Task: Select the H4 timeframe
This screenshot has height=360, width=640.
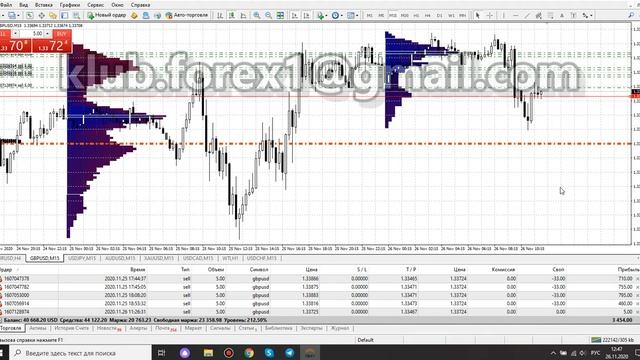Action: coord(428,15)
